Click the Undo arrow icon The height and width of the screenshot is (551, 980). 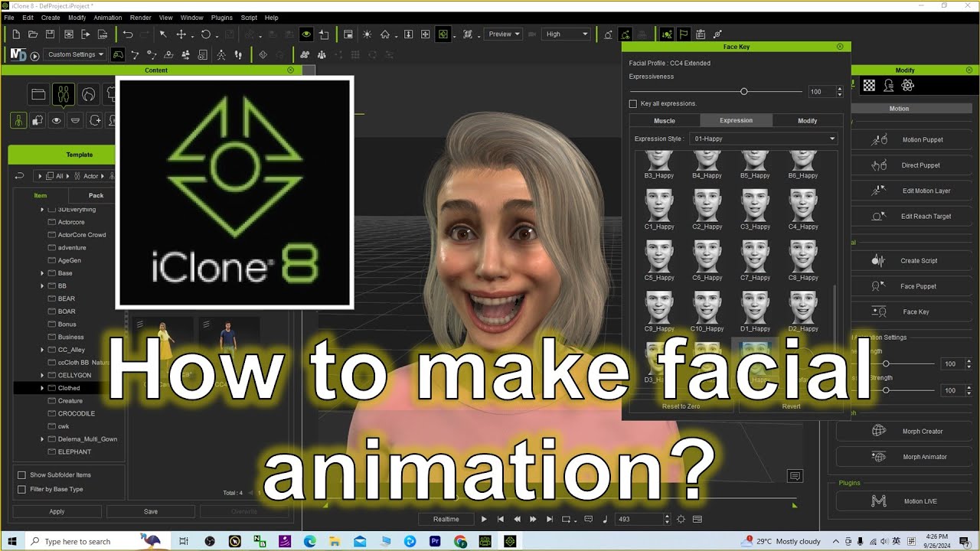[128, 34]
